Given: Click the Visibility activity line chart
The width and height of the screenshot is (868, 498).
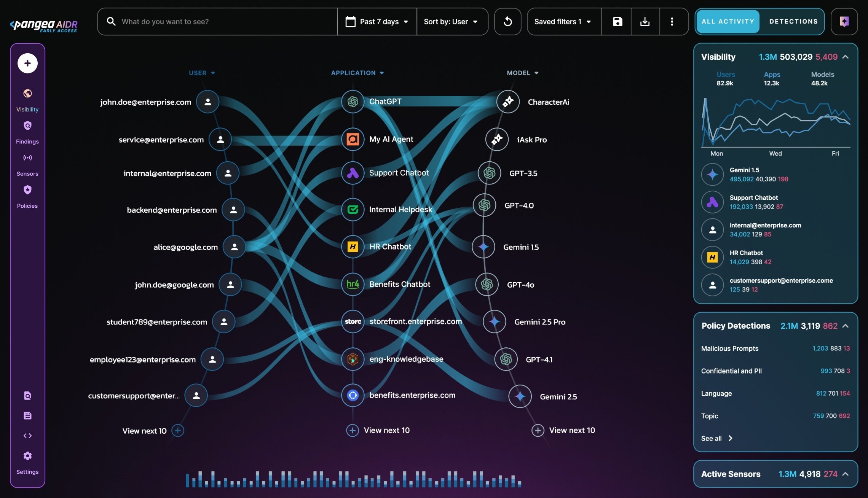Looking at the screenshot, I should point(775,123).
